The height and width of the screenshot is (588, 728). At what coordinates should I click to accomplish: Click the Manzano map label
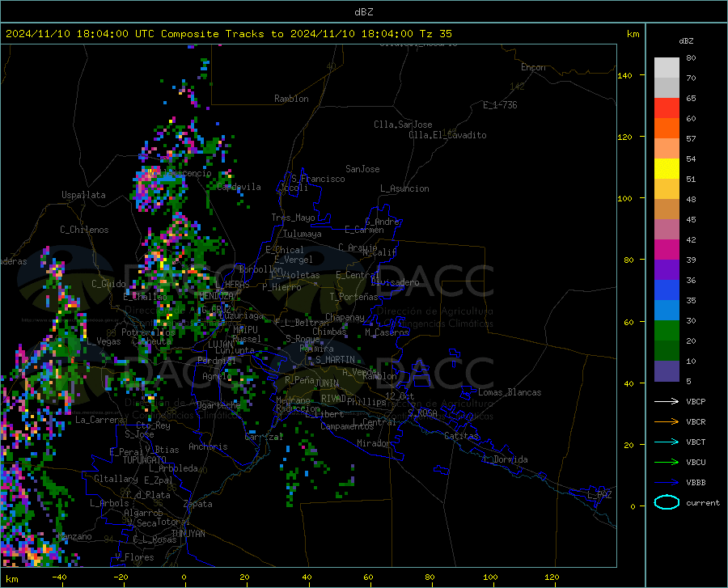coord(74,536)
